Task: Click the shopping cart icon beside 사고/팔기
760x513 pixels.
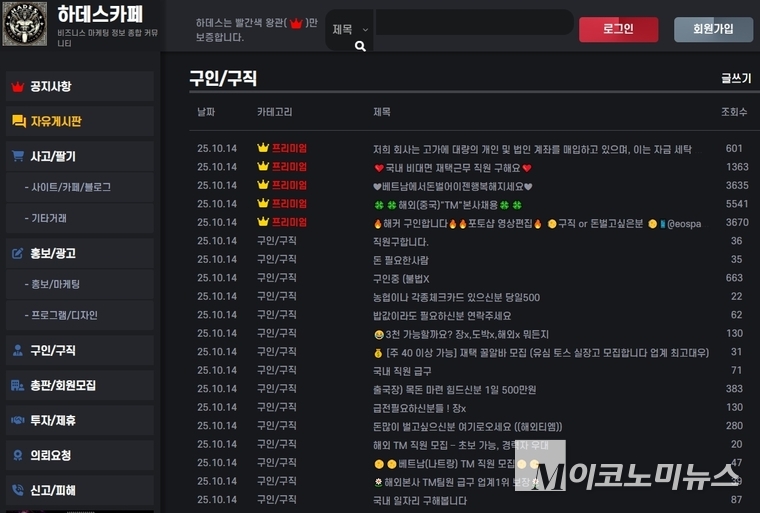Action: (x=17, y=156)
